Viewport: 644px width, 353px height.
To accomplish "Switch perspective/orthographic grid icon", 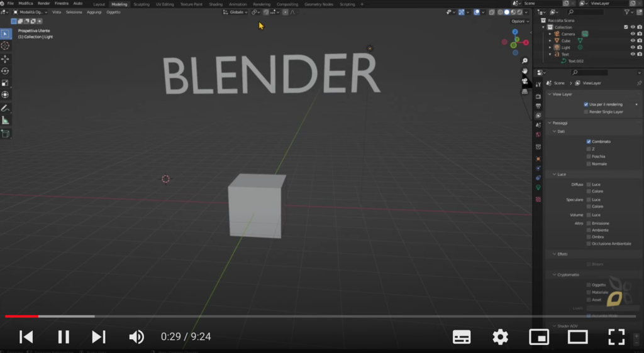I will coord(525,92).
